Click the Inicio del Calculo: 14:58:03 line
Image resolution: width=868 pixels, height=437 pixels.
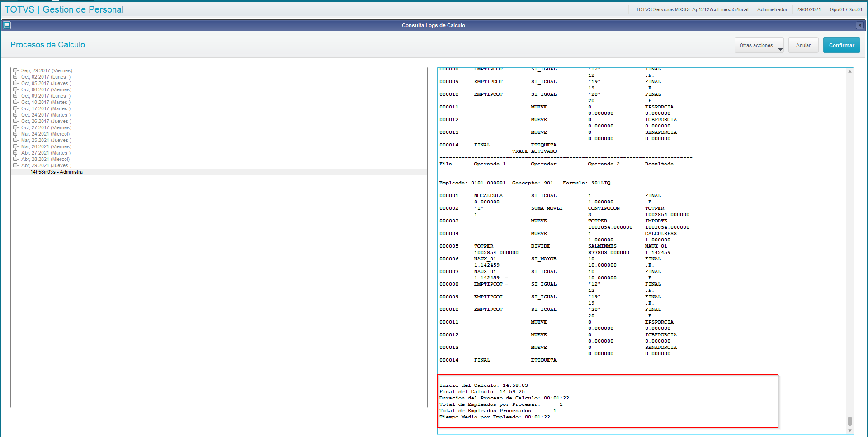click(484, 385)
